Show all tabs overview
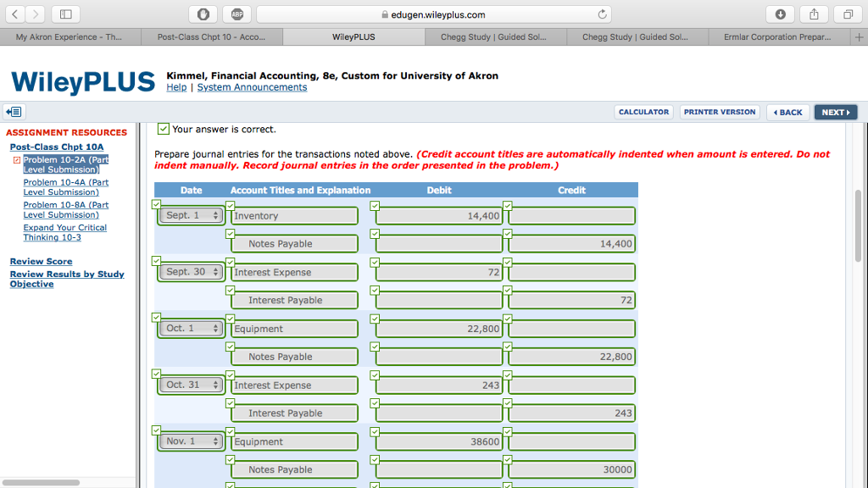 point(848,14)
